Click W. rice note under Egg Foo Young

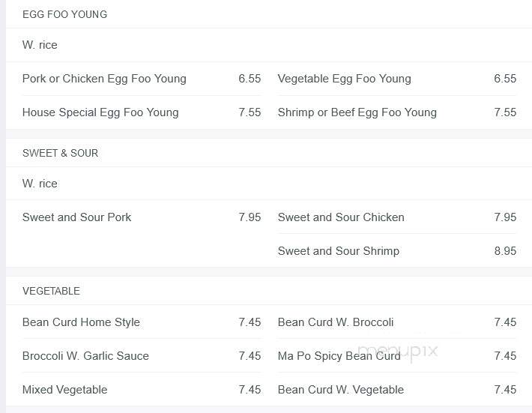point(40,45)
